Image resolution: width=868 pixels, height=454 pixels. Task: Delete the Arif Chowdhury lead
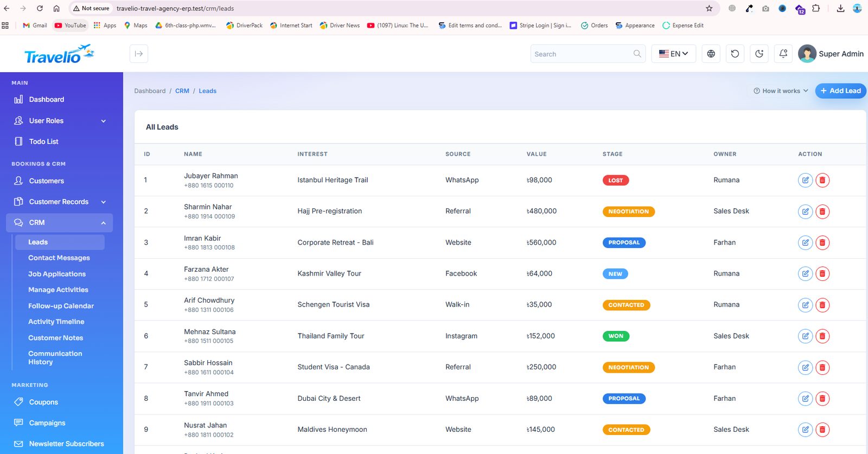(822, 305)
